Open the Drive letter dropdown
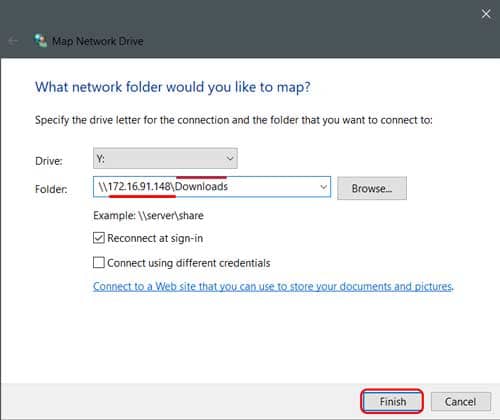 [x=165, y=158]
